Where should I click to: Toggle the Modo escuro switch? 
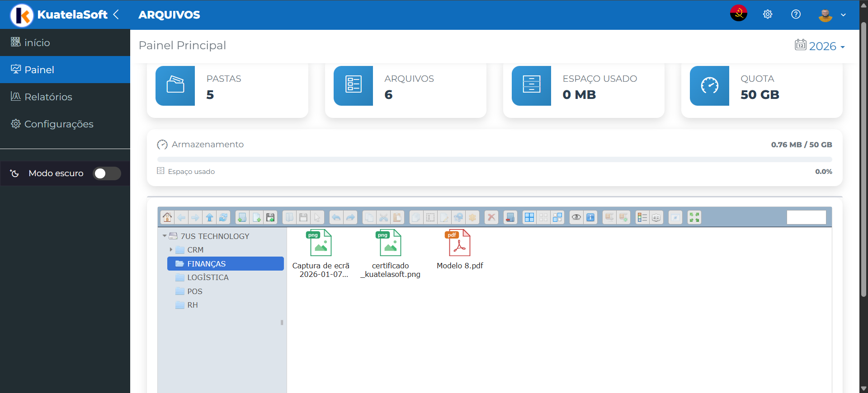107,173
